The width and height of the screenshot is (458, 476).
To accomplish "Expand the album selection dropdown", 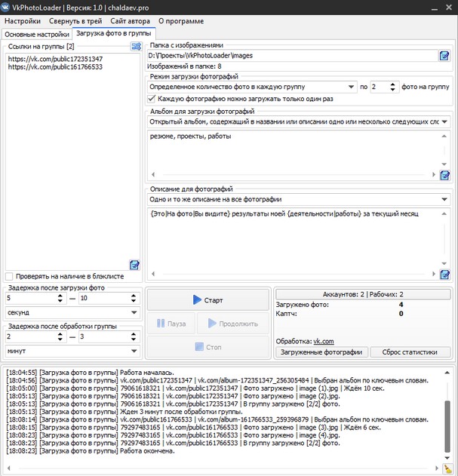I will pos(299,121).
